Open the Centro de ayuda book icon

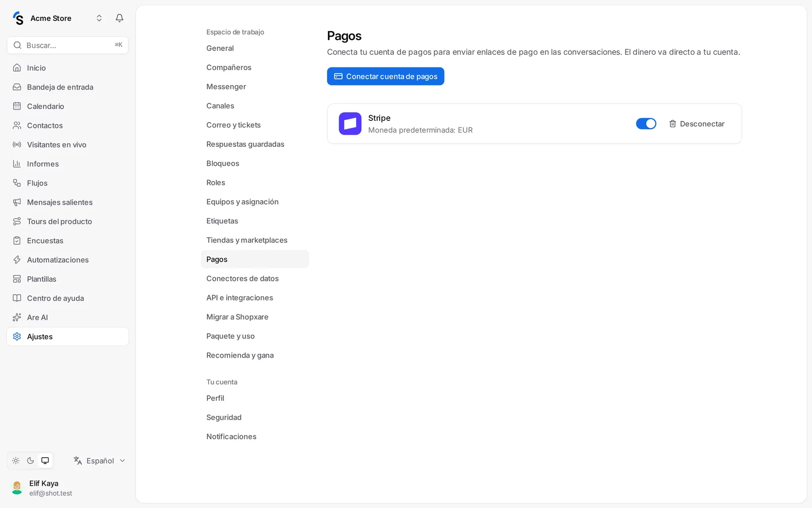point(17,298)
